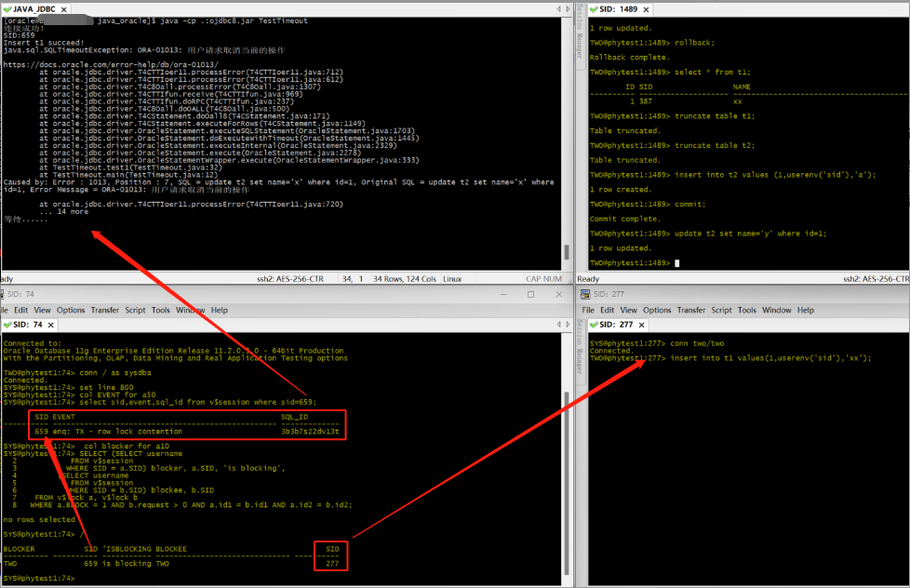
Task: Click 'Rollback complete.' in SID: 1489 terminal
Action: (x=629, y=58)
